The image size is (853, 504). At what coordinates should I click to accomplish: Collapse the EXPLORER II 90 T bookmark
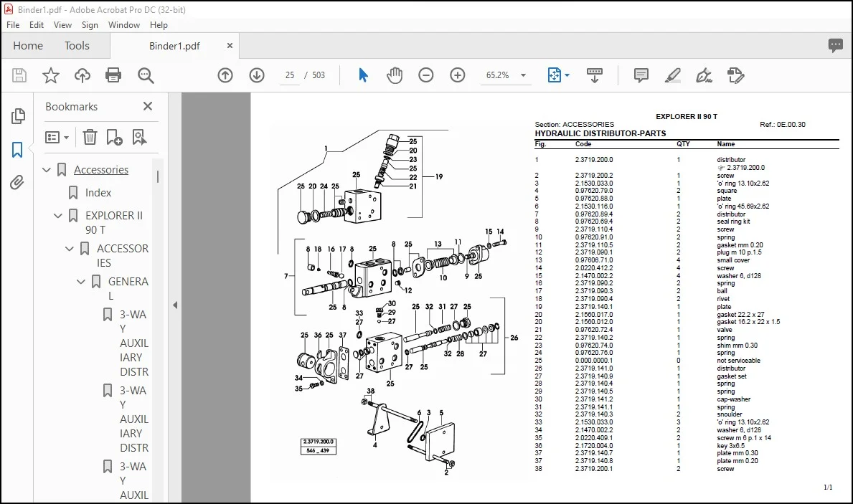point(58,216)
